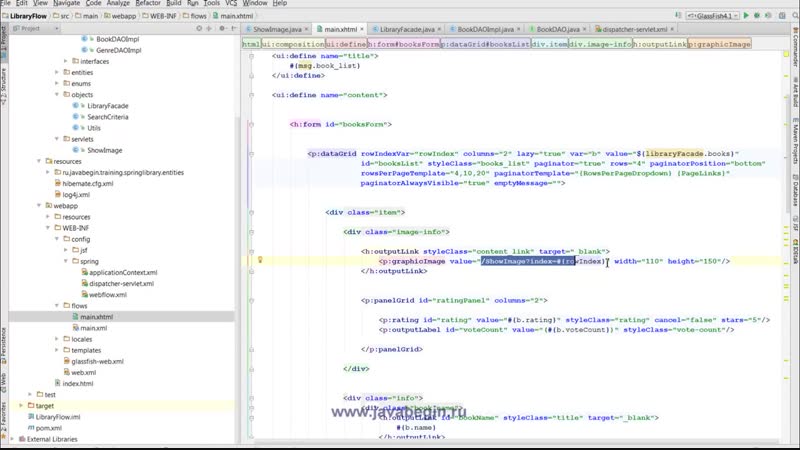This screenshot has width=800, height=450.
Task: Expand the target folder
Action: [21, 406]
